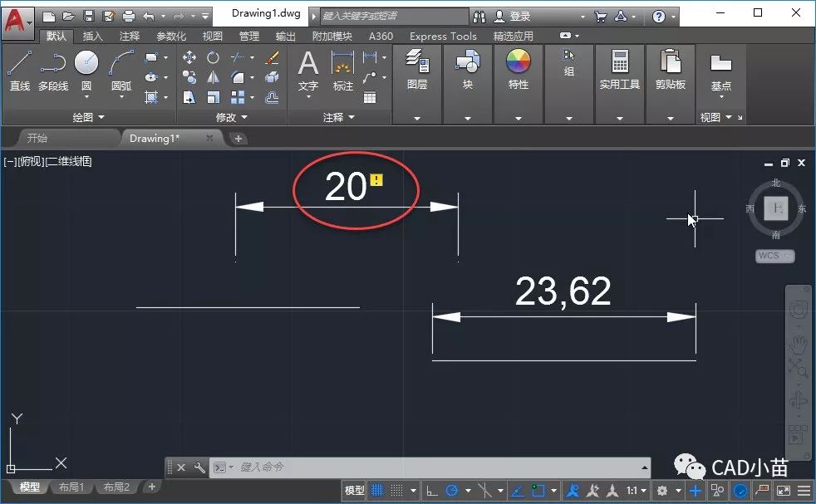Viewport: 816px width, 504px height.
Task: Open the 1:1 annotation scale dropdown
Action: [636, 491]
